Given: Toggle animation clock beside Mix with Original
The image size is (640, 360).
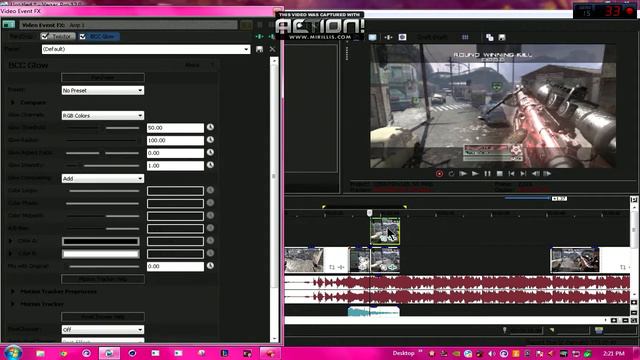Looking at the screenshot, I should [x=210, y=266].
